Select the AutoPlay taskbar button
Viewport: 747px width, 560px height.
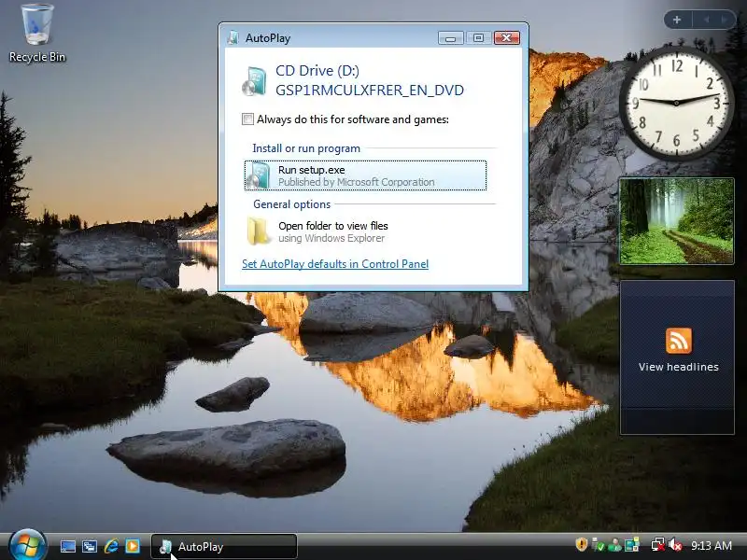point(224,546)
